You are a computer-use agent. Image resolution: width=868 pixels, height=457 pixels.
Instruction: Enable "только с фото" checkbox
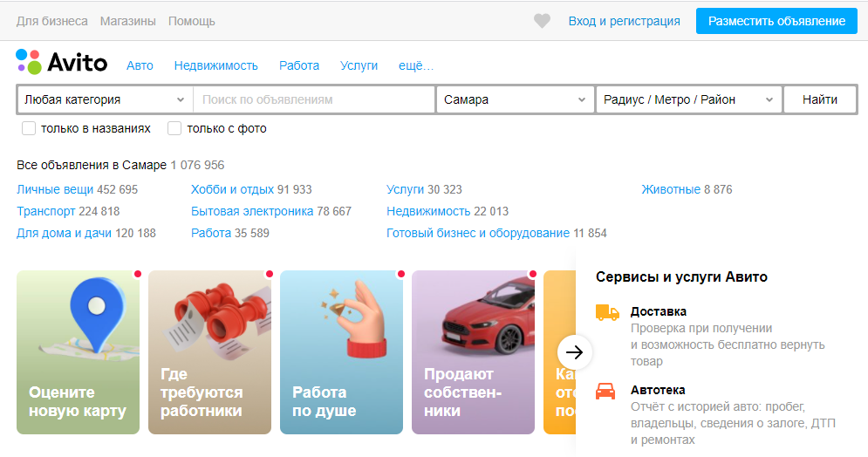coord(174,128)
